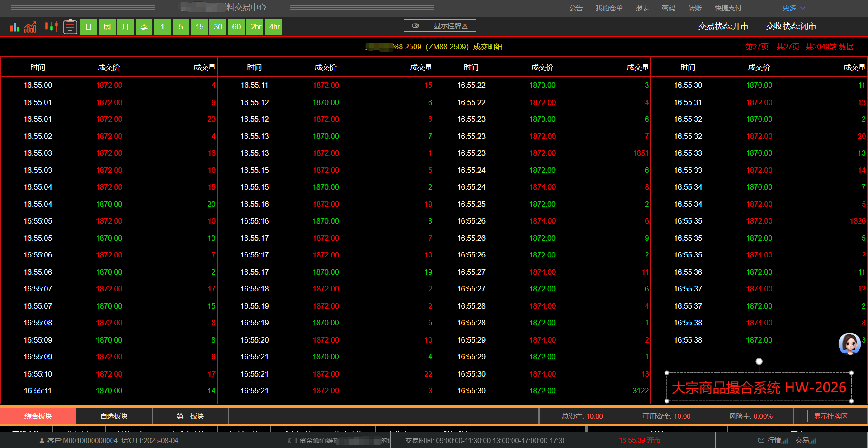Select the 16:55:31 time cell

pos(688,103)
